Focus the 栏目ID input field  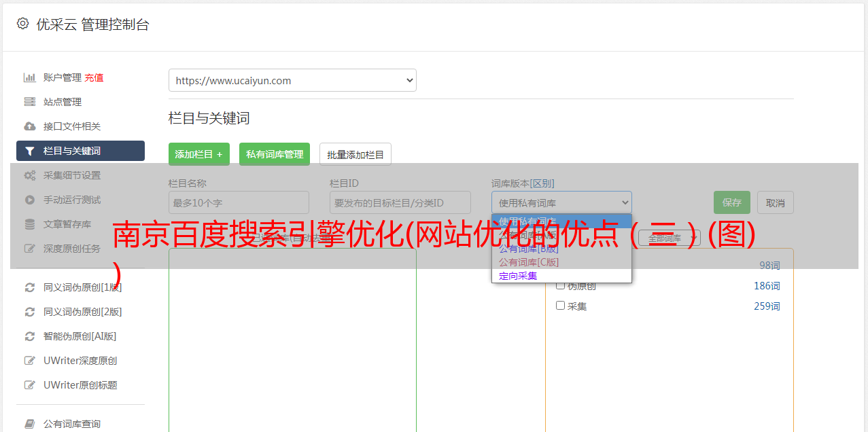tap(400, 202)
